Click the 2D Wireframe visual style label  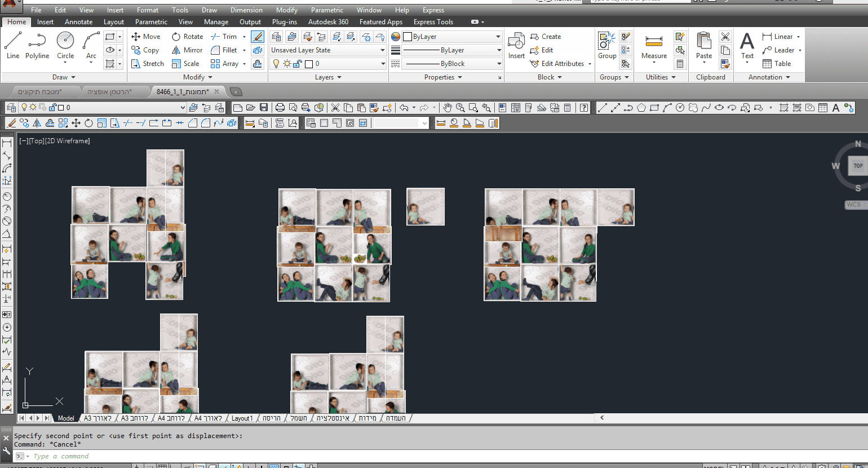tap(68, 141)
